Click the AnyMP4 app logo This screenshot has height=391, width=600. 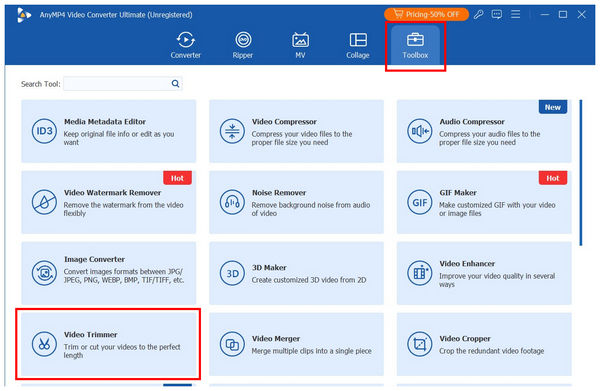point(24,15)
